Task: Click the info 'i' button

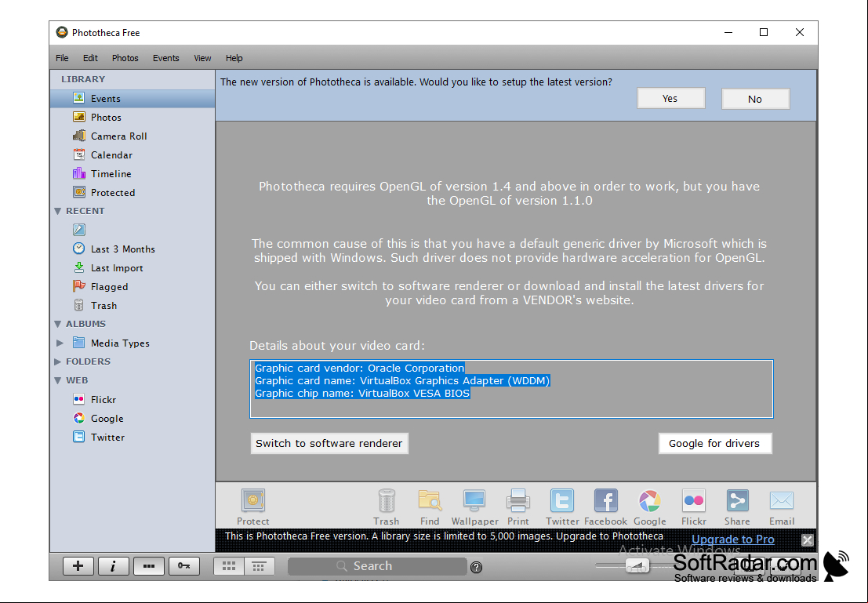Action: (x=114, y=566)
